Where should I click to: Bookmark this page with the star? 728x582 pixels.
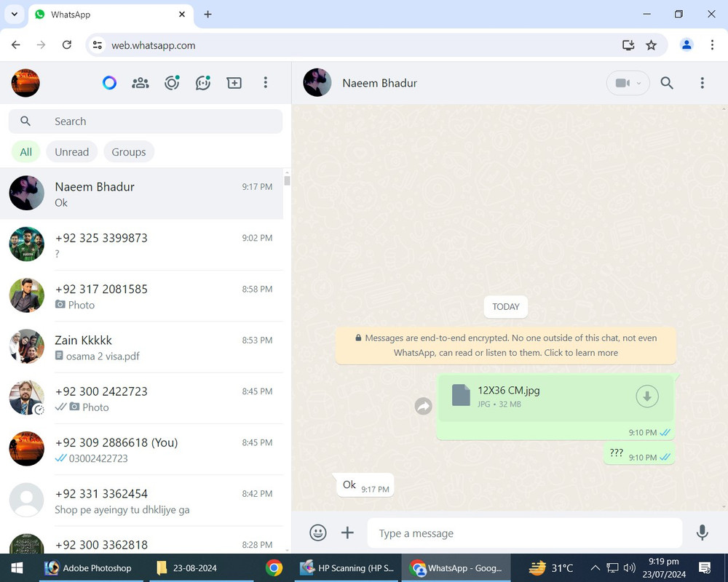pyautogui.click(x=651, y=45)
